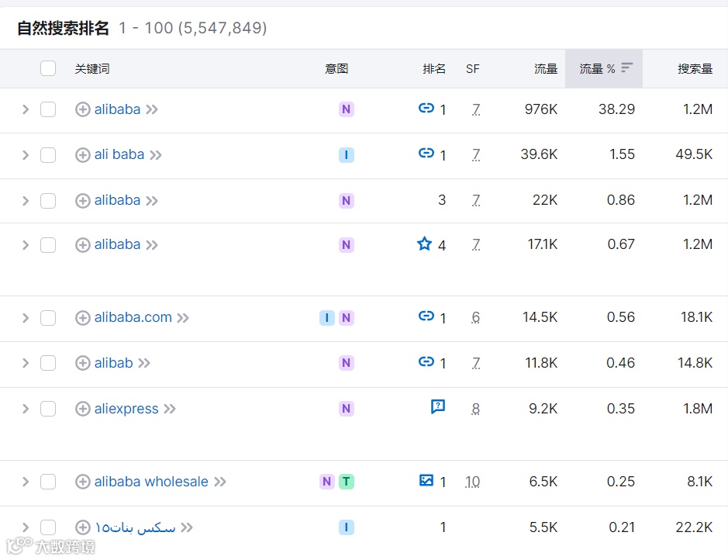Click image pack icon in alibaba wholesale row

(426, 480)
